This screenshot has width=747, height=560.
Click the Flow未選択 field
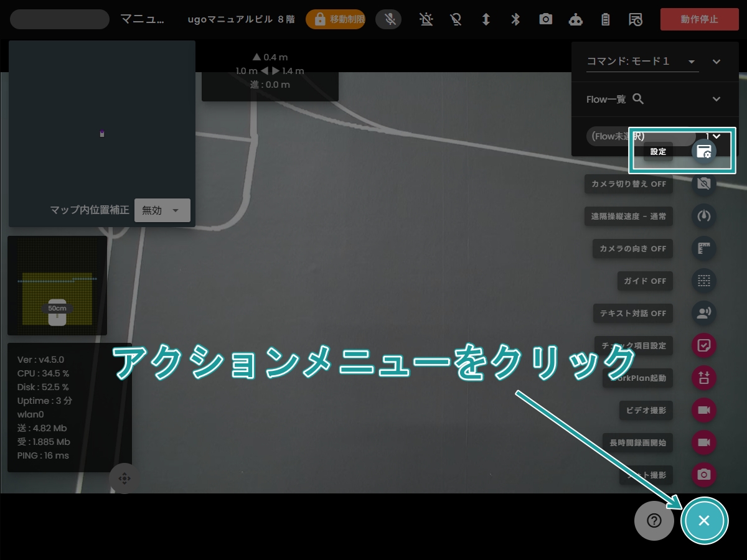point(641,136)
